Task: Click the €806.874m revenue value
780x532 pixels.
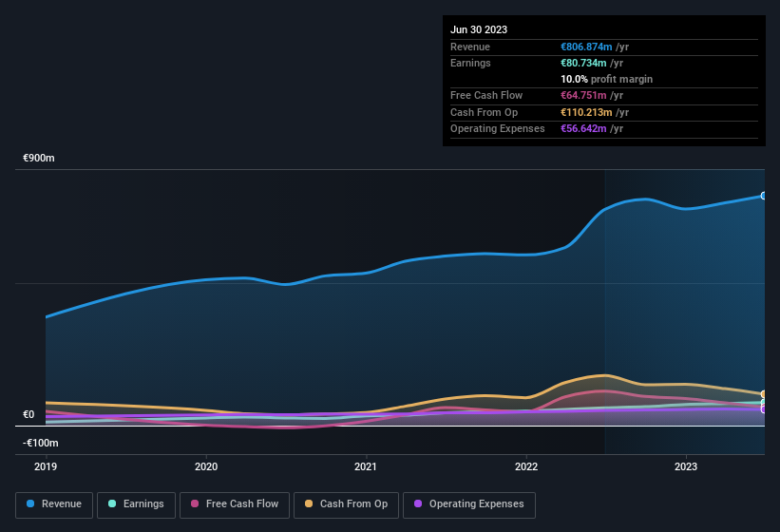Action: click(586, 47)
